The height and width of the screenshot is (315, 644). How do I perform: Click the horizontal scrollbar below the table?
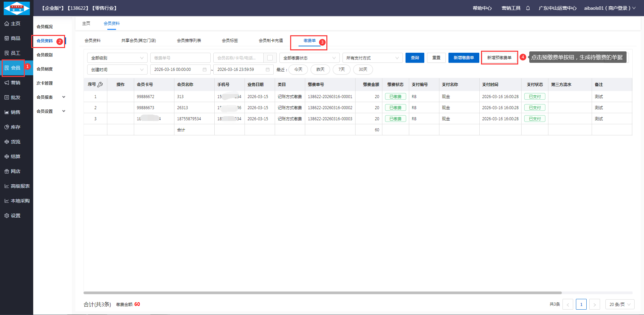pos(322,293)
